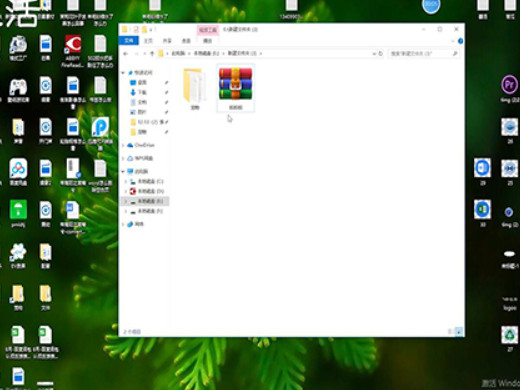The height and width of the screenshot is (390, 520).
Task: Go up one level with the up arrow
Action: pos(152,54)
